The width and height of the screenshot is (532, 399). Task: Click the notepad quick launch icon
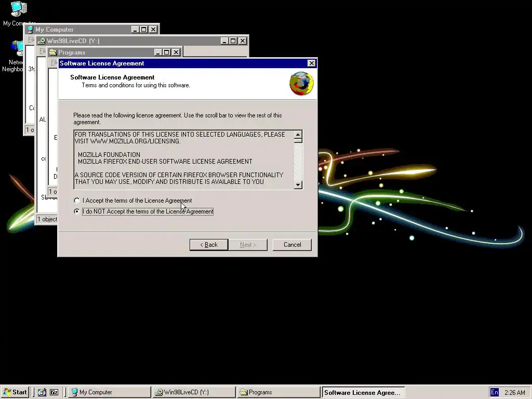[42, 392]
